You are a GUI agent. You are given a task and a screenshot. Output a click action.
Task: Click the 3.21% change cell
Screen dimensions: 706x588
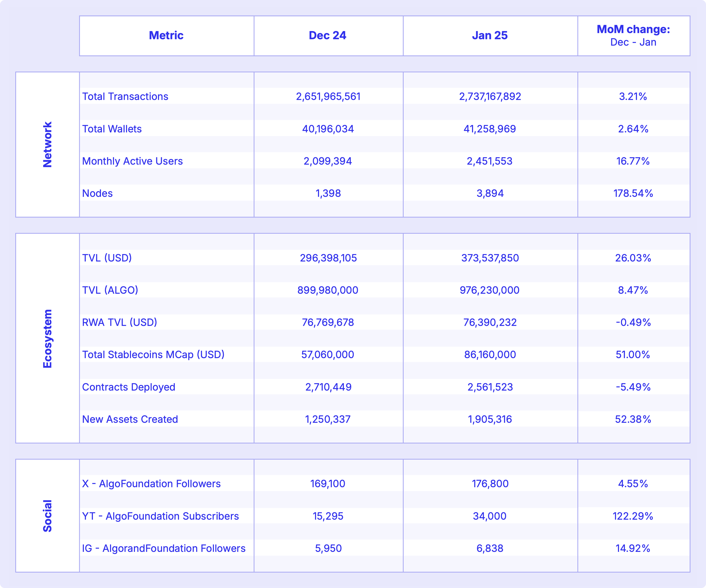(x=633, y=96)
